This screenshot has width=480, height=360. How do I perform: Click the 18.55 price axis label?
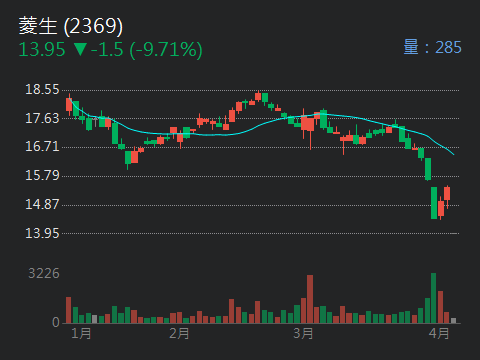click(x=42, y=89)
